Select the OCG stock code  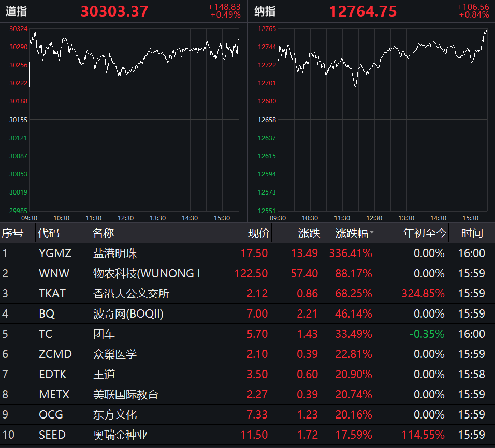(x=51, y=415)
